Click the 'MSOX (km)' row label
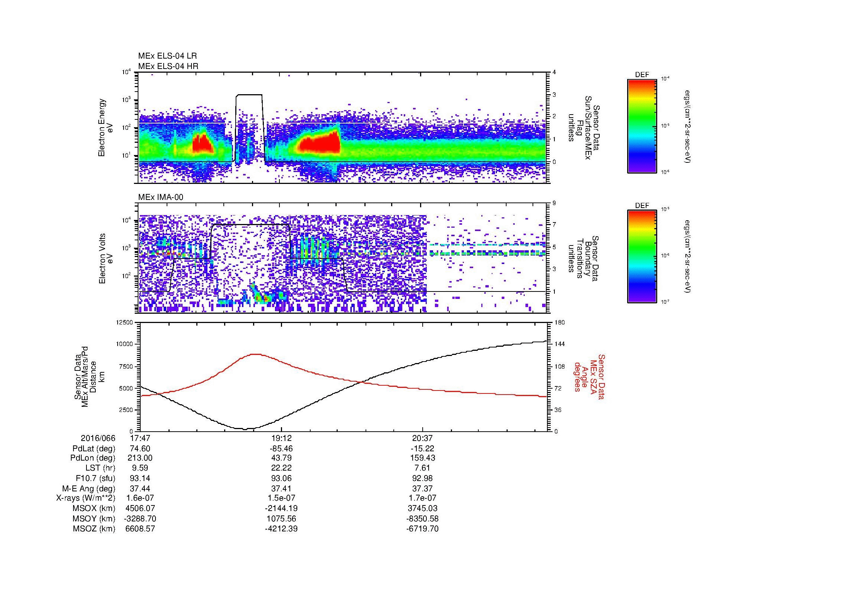 point(94,508)
